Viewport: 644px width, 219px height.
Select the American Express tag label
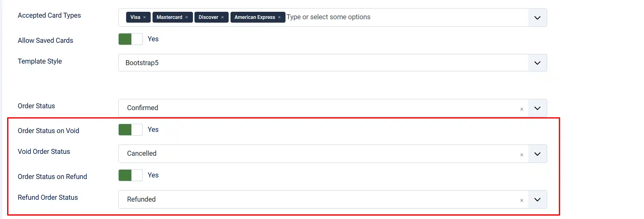[x=255, y=17]
